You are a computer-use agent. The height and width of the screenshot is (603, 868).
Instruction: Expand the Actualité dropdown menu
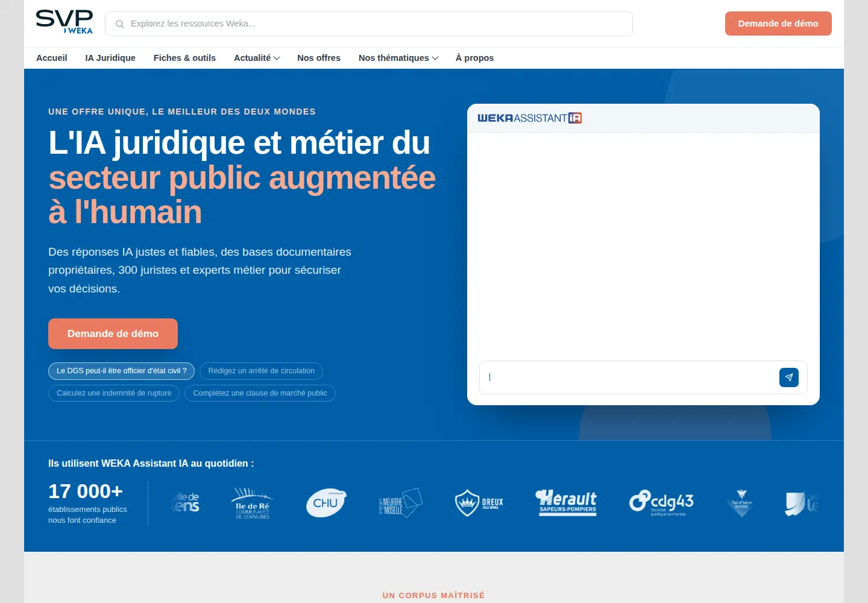click(257, 58)
